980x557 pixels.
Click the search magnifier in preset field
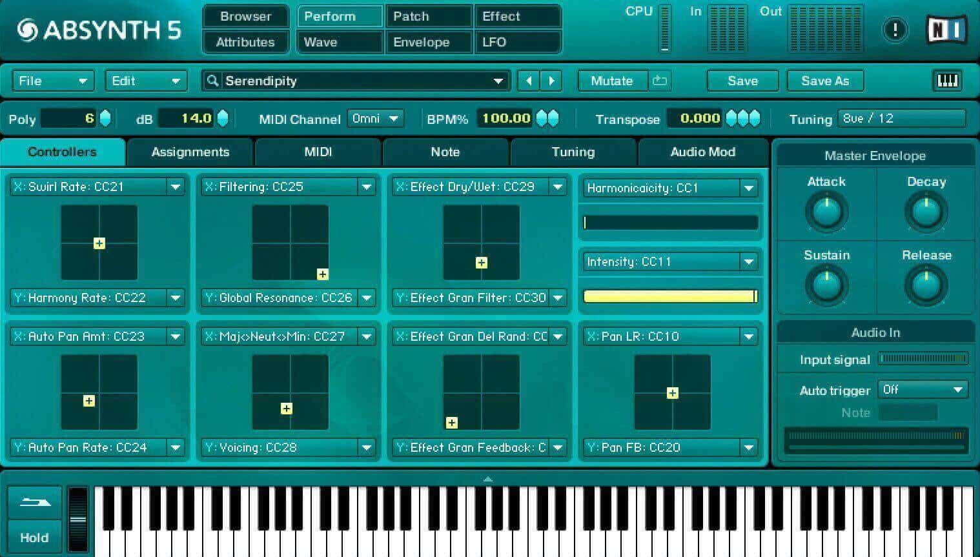212,81
